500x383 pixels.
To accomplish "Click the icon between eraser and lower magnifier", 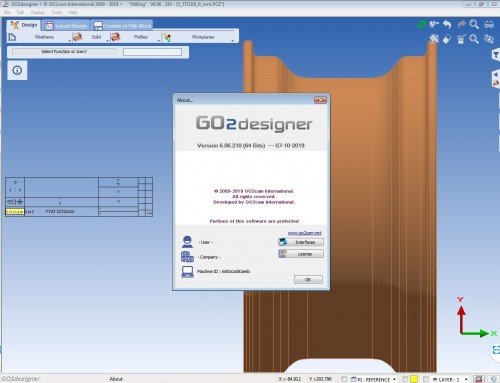I will (x=461, y=39).
